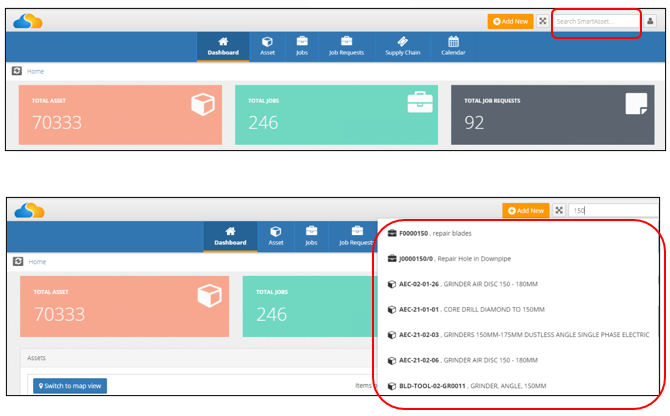
Task: Select result AEC-21-02-03 Grinders Dustless Angle
Action: [518, 335]
